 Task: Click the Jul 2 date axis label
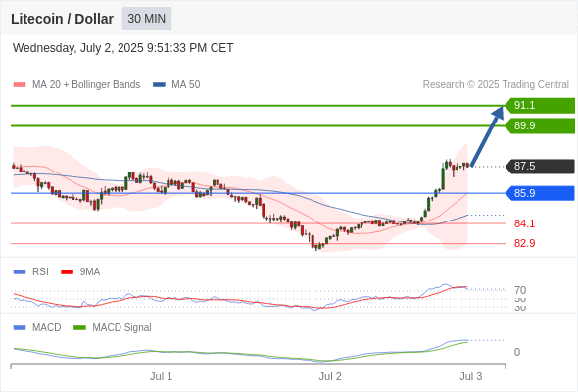(330, 376)
